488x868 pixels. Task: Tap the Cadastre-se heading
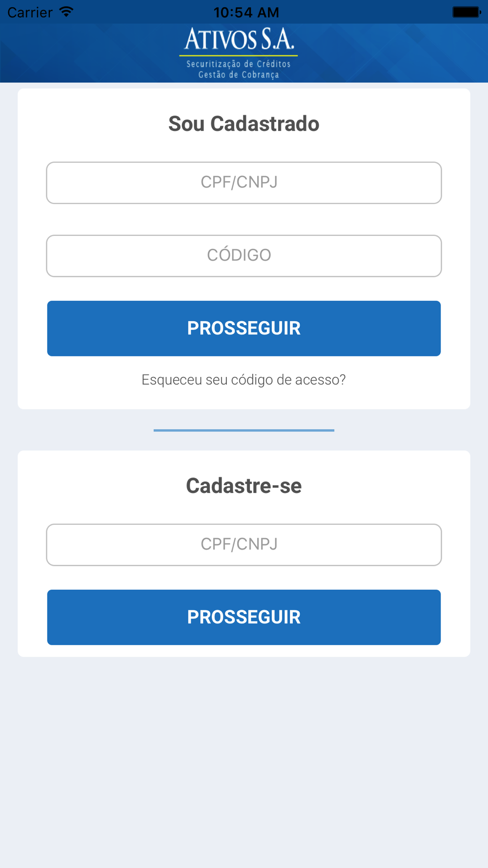(x=244, y=486)
